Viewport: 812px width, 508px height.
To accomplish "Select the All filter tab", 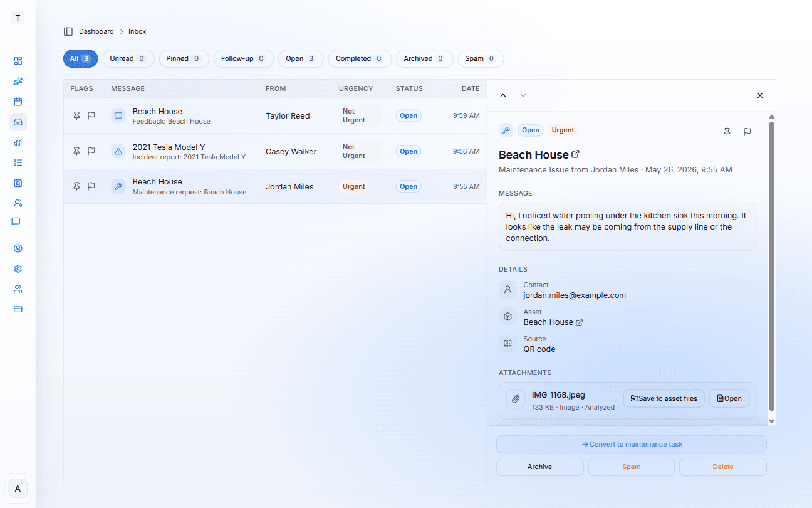I will (81, 58).
